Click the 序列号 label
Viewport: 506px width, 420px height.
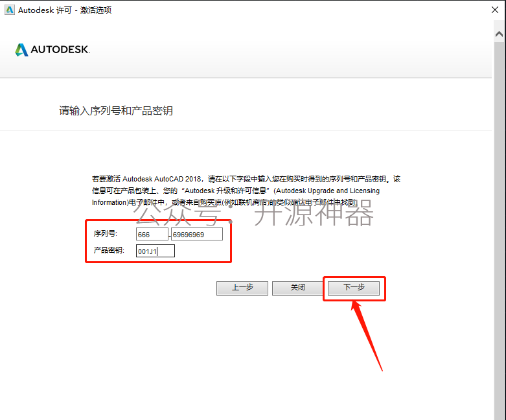click(105, 233)
